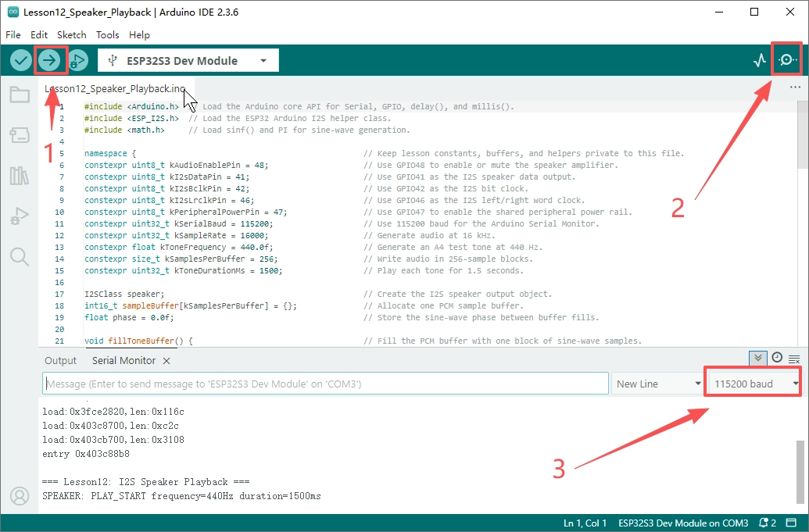Image resolution: width=809 pixels, height=532 pixels.
Task: Click the kI2sBclkPin = 42 line
Action: pos(166,189)
